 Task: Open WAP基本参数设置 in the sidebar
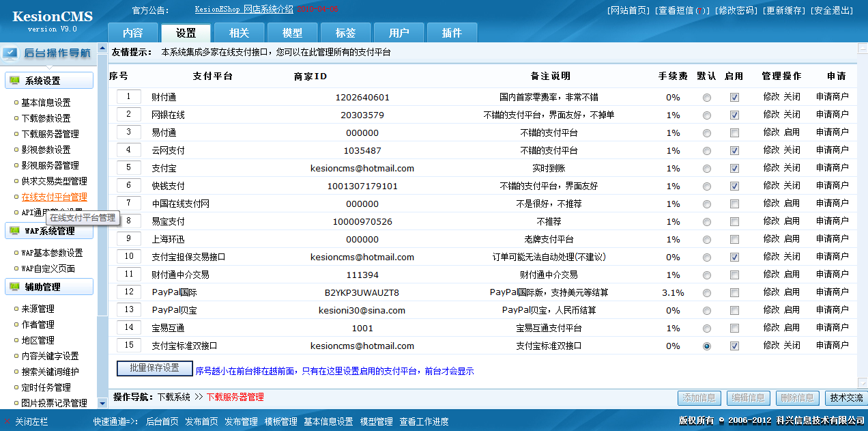[52, 253]
